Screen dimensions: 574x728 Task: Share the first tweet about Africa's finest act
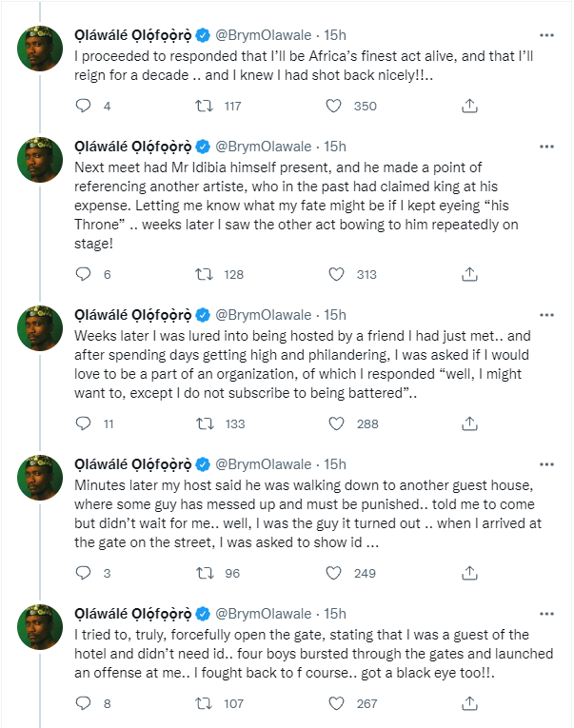coord(468,107)
